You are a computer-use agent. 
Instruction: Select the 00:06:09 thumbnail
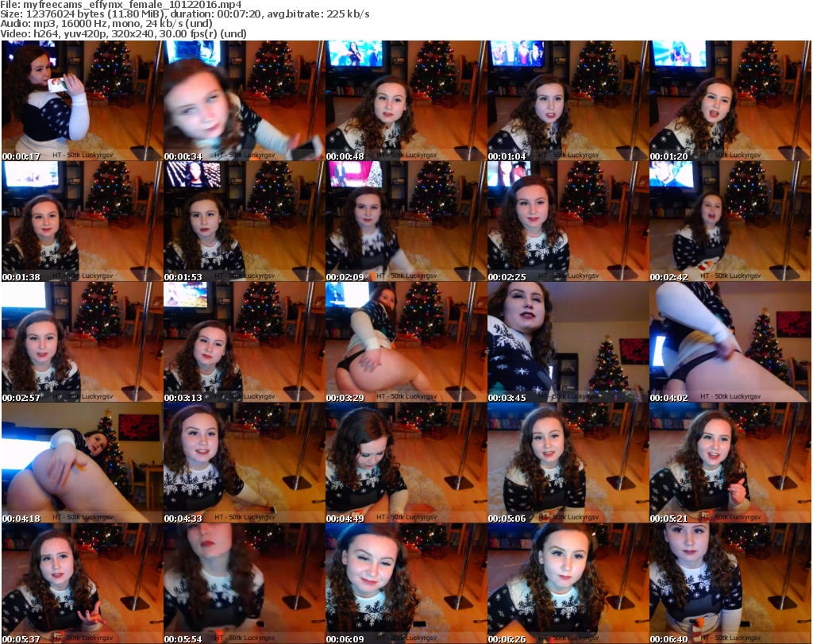406,584
